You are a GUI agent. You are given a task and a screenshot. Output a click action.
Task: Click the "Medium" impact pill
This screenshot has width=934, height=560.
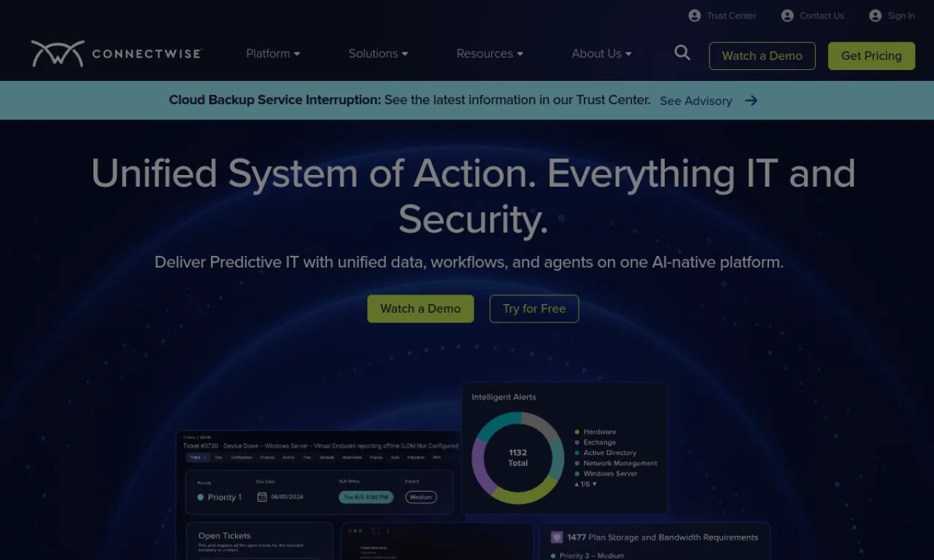[x=421, y=497]
